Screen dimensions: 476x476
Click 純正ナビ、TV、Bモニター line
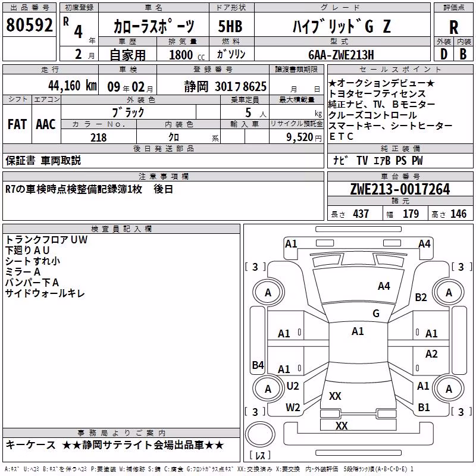click(x=382, y=104)
